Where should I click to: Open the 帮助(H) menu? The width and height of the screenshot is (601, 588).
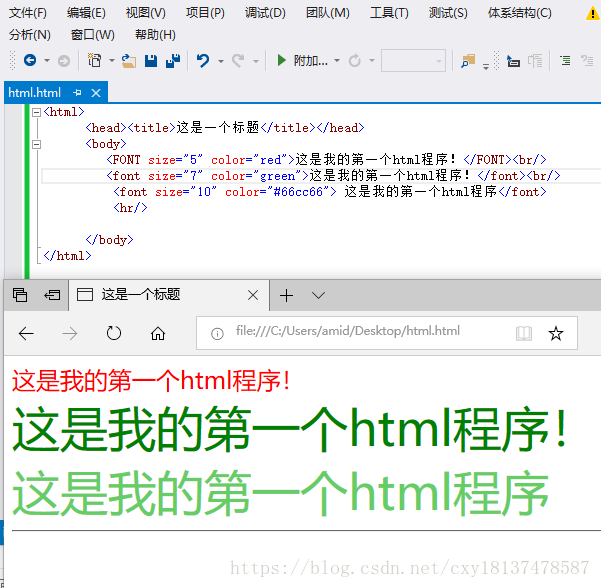[155, 35]
